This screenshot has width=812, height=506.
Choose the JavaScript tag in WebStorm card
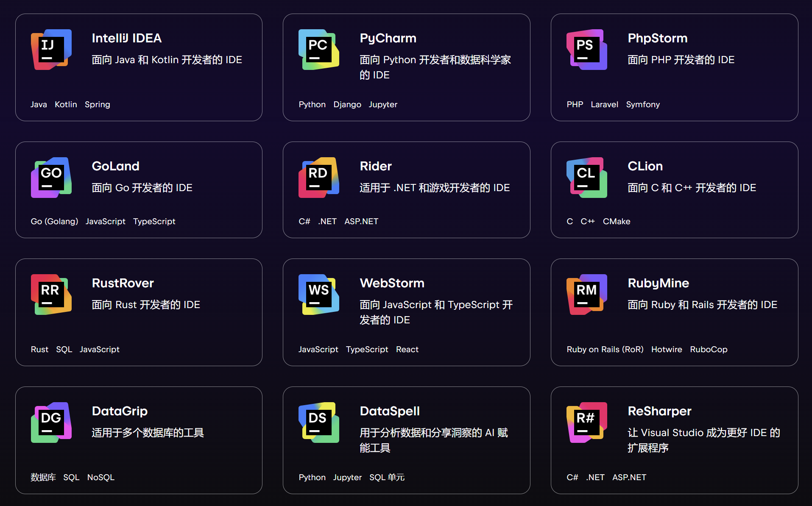pos(318,350)
